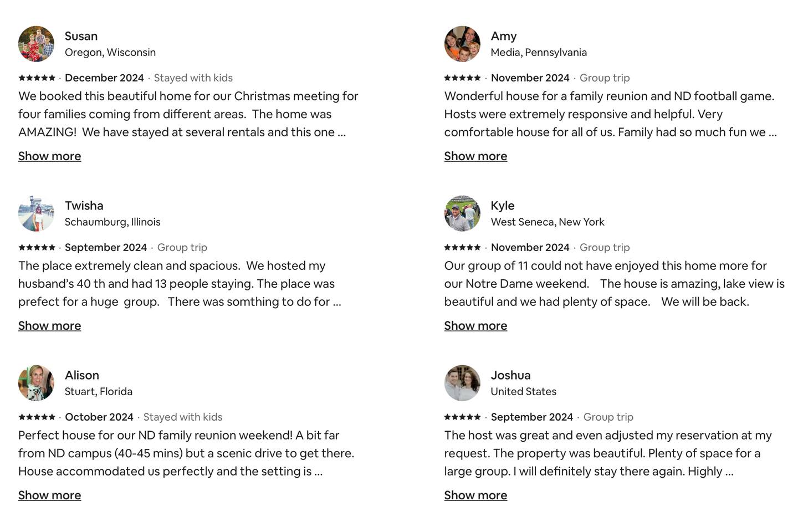
Task: Expand Twisha's review text
Action: pos(49,326)
